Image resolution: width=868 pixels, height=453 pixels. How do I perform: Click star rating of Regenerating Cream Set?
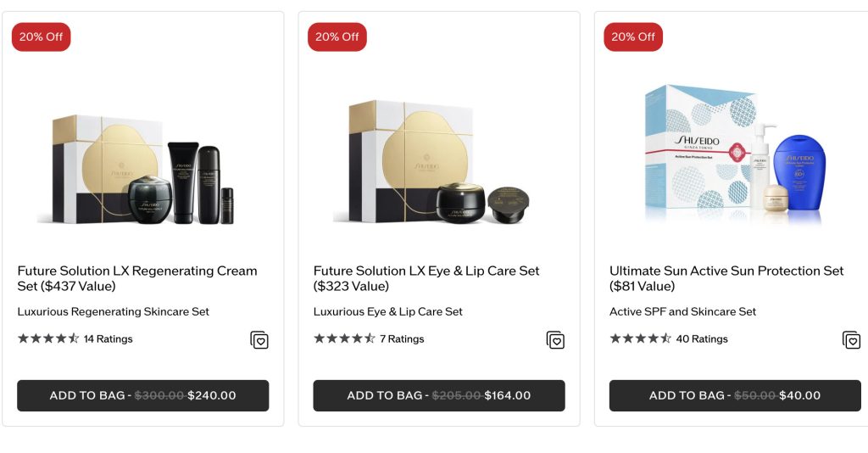coord(48,338)
